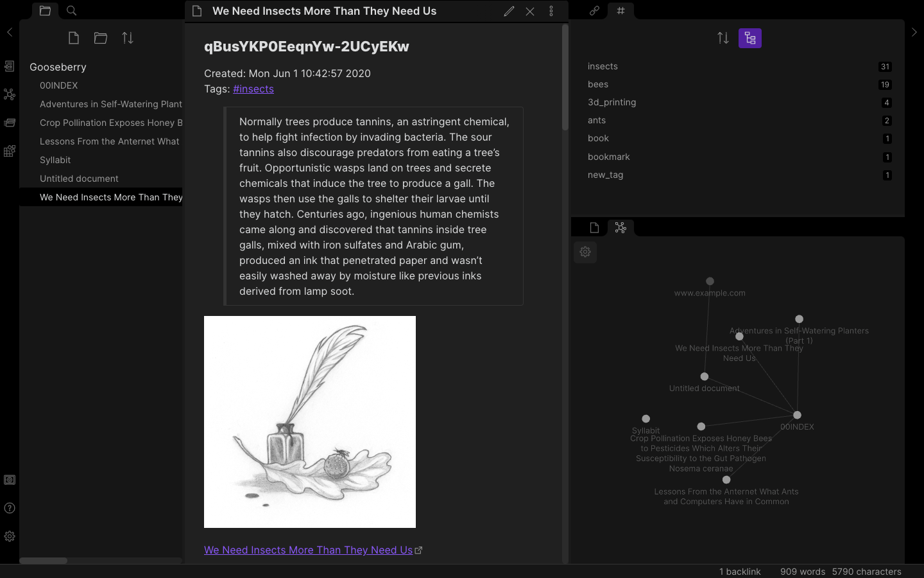
Task: Select the book tag row
Action: coord(739,138)
